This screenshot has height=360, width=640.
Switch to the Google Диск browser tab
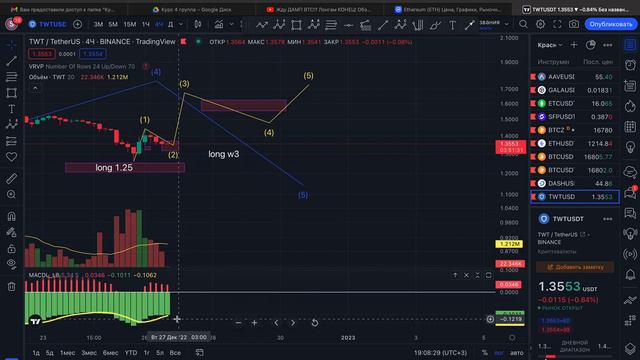tap(192, 9)
